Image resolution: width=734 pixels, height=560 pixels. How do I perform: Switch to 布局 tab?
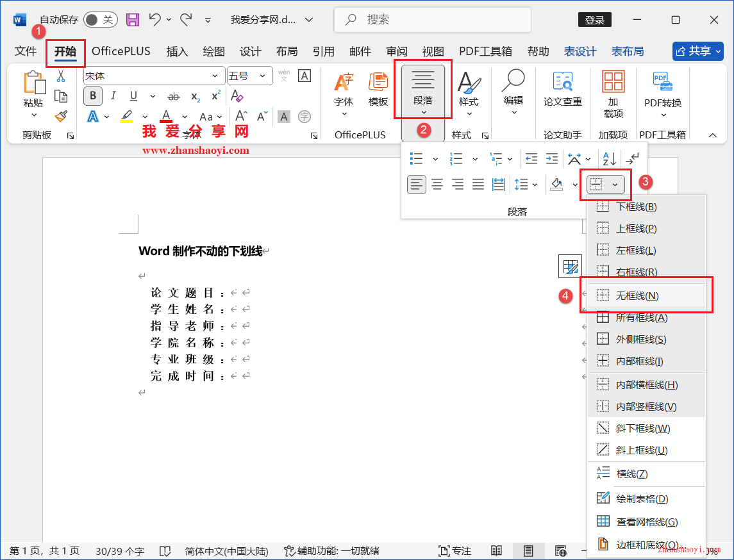(x=287, y=51)
